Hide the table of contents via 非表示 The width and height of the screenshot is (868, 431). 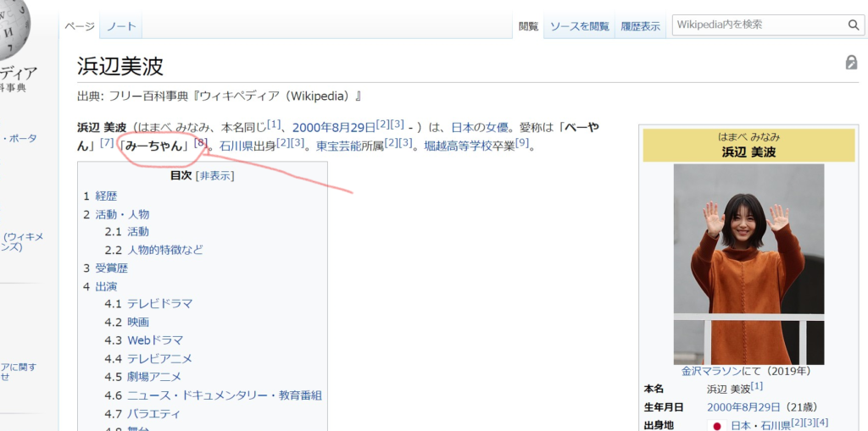point(216,176)
